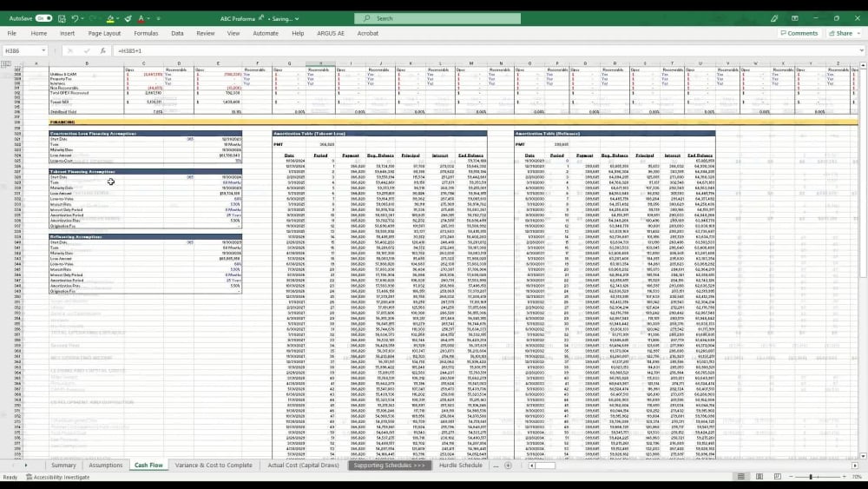Add a new sheet with plus icon
868x489 pixels.
[x=508, y=466]
